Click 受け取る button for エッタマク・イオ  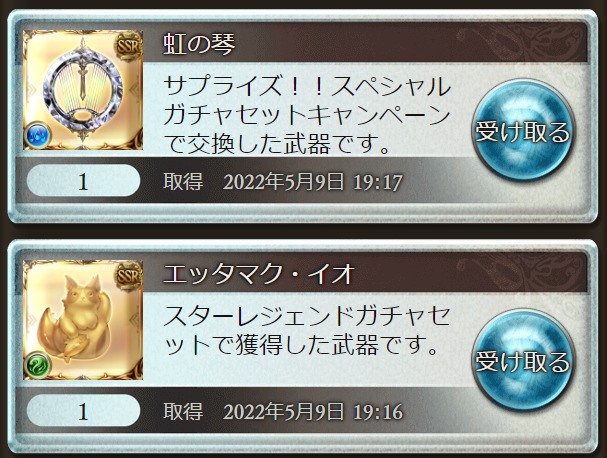point(523,361)
